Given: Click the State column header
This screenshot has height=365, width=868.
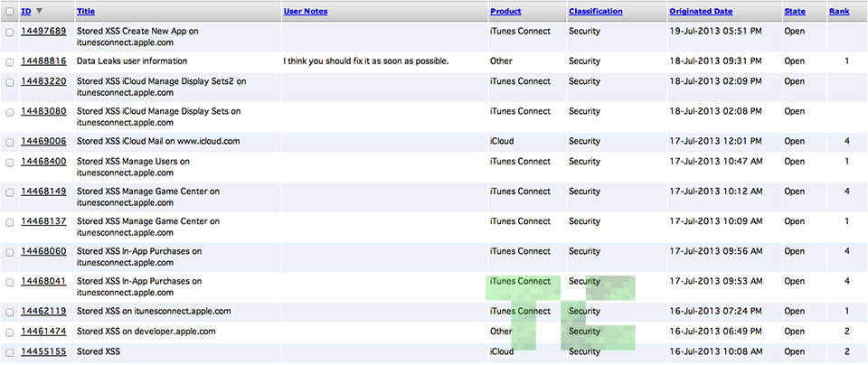Looking at the screenshot, I should tap(794, 12).
